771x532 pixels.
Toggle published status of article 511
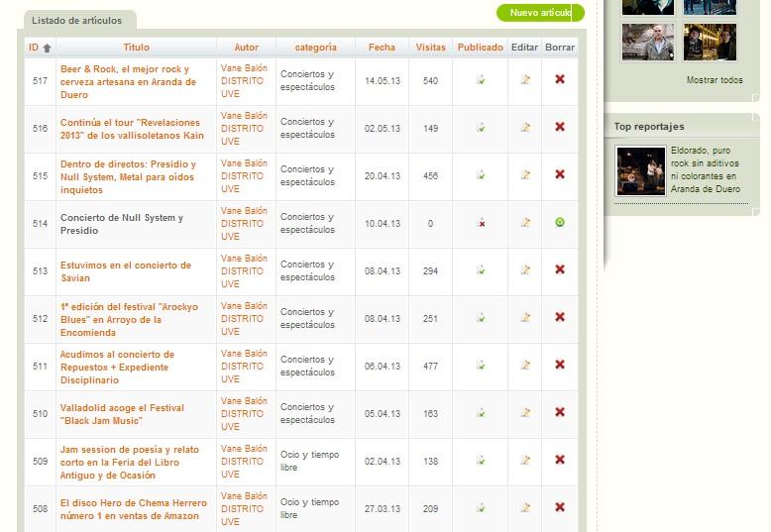[481, 366]
